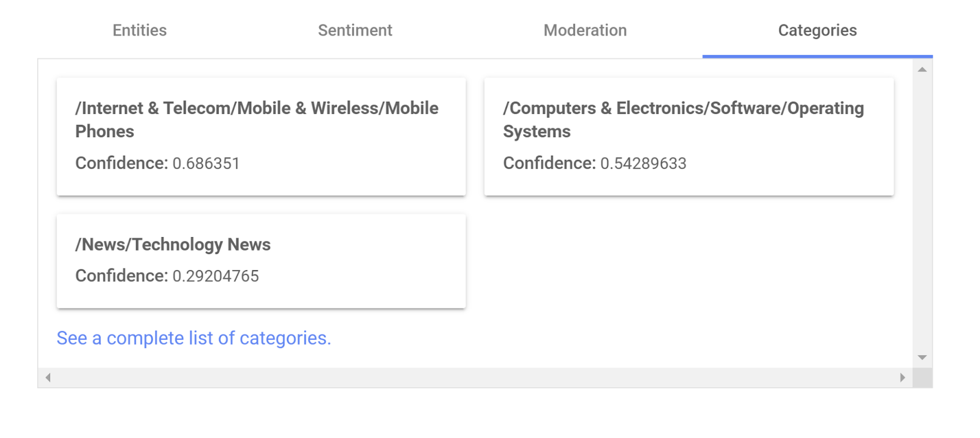Viewport: 980px width, 438px height.
Task: Click the Categories tab
Action: 817,31
